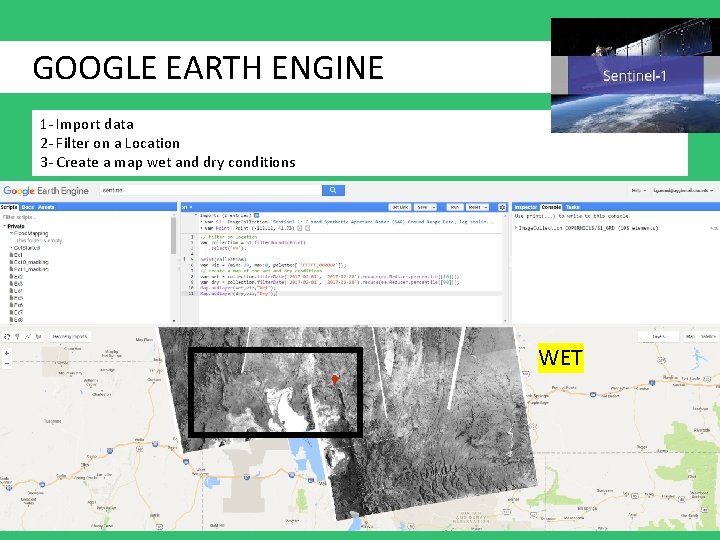
Task: Click code line 10 Map.addLayer wet
Action: (237, 288)
